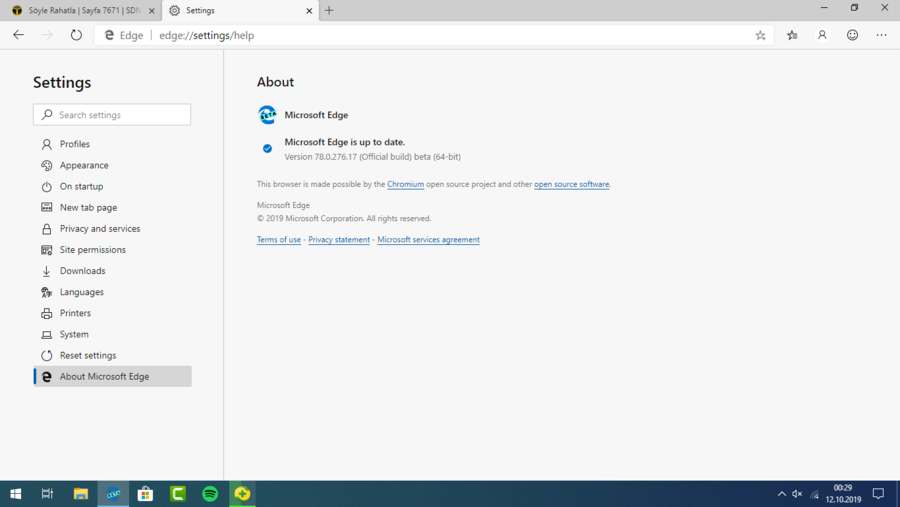Open Downloads settings
This screenshot has width=900, height=507.
[x=112, y=271]
